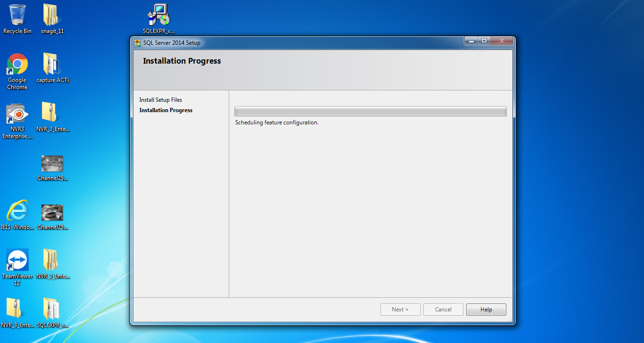The width and height of the screenshot is (644, 343).
Task: Click Install Setup Files step
Action: point(161,100)
